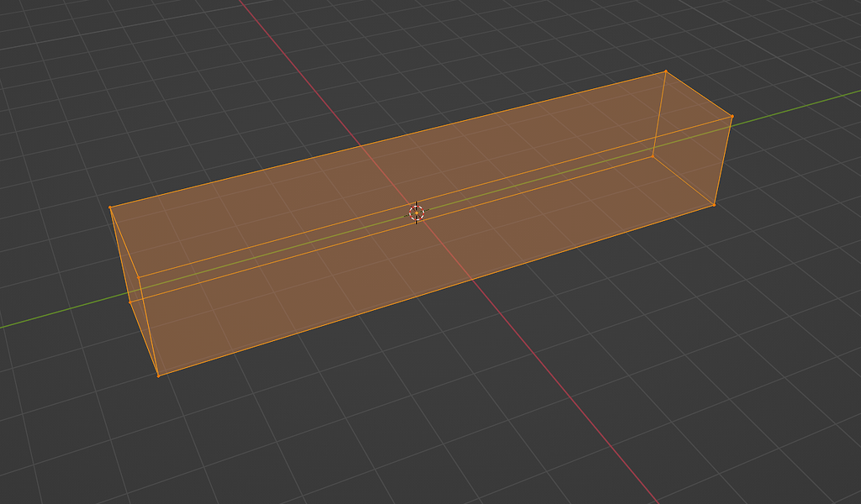
Task: Select the leftmost vertex of the box
Action: tap(111, 207)
